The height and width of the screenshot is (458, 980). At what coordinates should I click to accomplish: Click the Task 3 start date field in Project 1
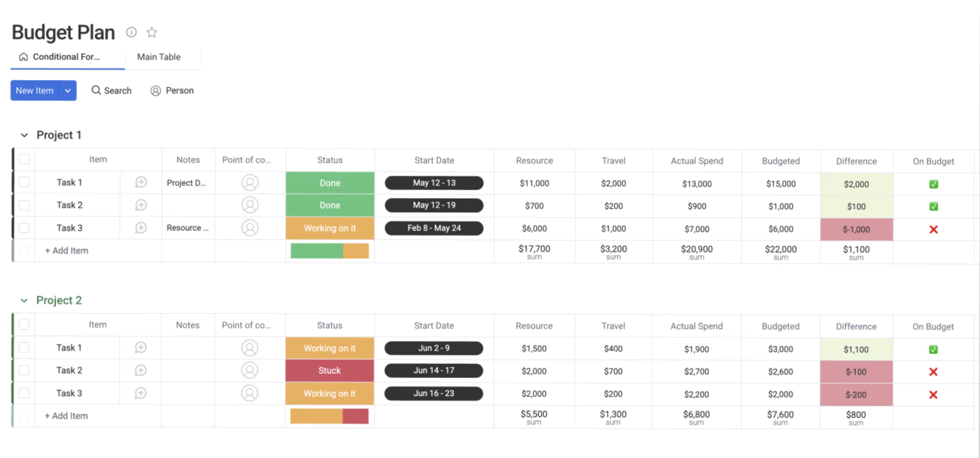click(433, 228)
